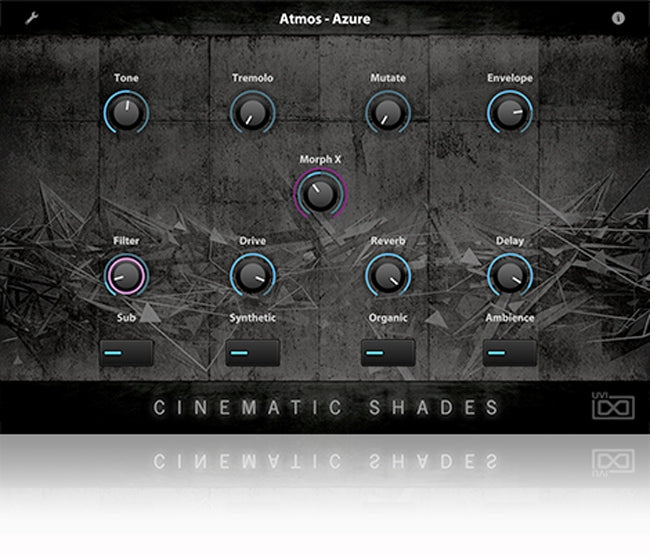Viewport: 650px width, 556px height.
Task: Click the Organic label
Action: (x=388, y=318)
